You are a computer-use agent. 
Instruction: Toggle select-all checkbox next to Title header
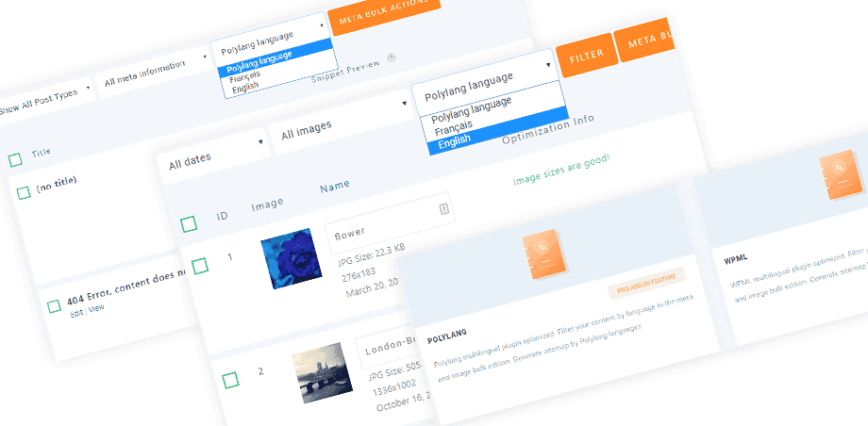pos(15,160)
